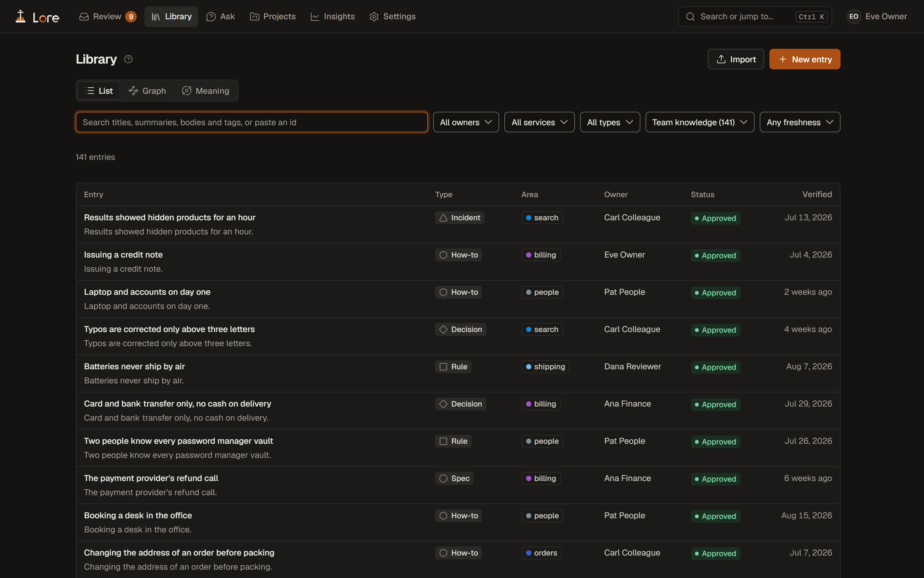Click the Library nav tab
Viewport: 924px width, 578px height.
tap(171, 16)
